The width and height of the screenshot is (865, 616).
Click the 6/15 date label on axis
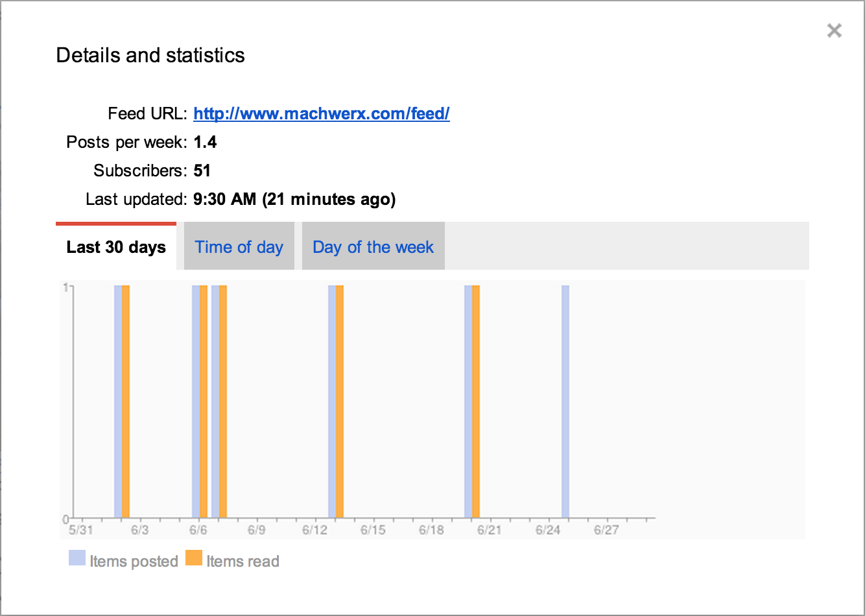[x=373, y=530]
